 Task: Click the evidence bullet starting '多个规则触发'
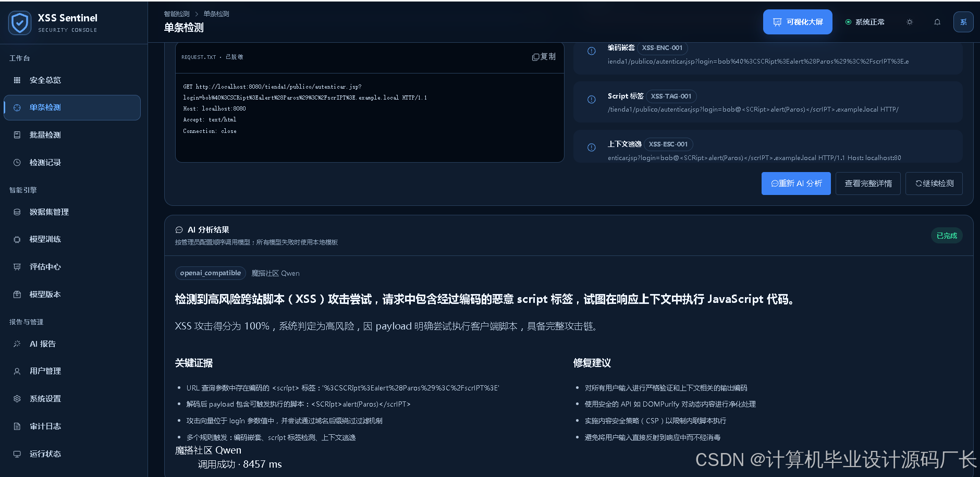[x=271, y=438]
